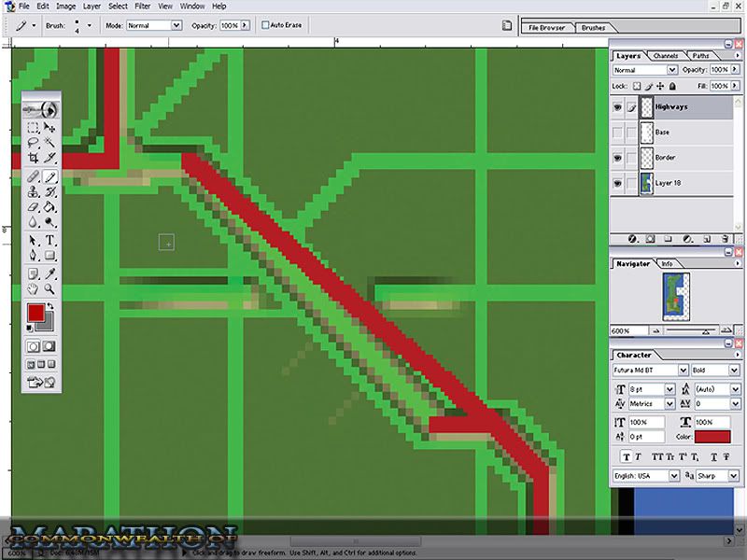Hide the Highways layer
Image resolution: width=747 pixels, height=560 pixels.
coord(617,107)
